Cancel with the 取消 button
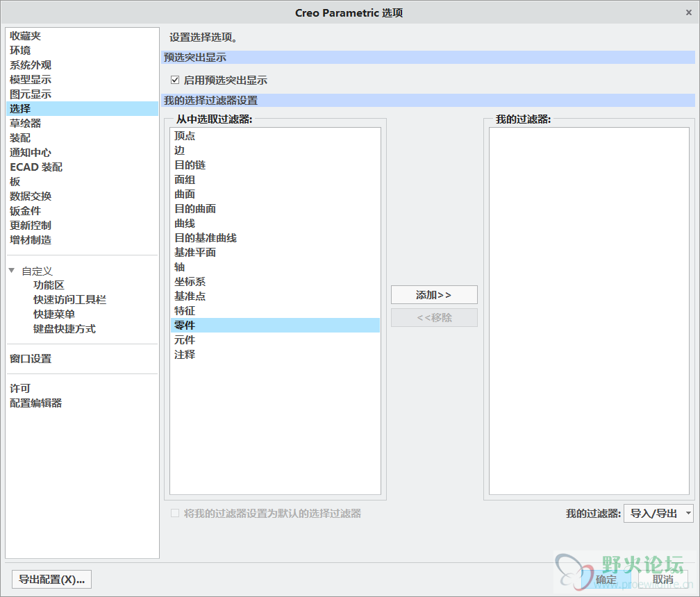 point(663,579)
